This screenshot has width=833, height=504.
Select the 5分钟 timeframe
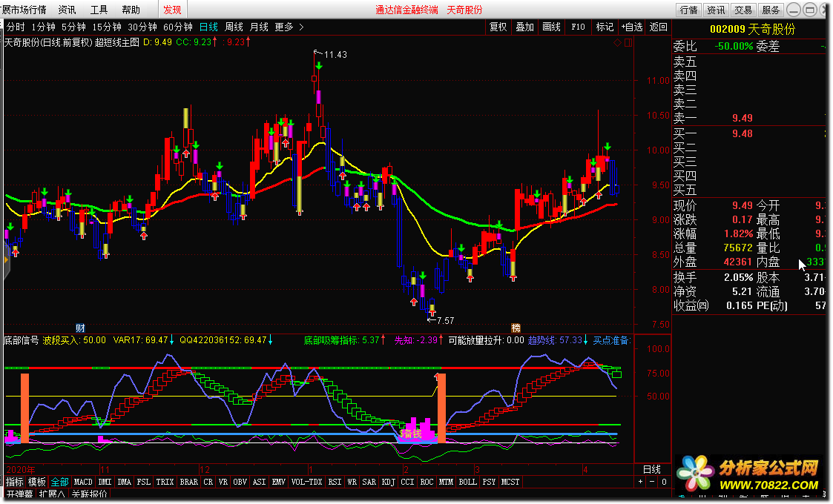tap(73, 27)
